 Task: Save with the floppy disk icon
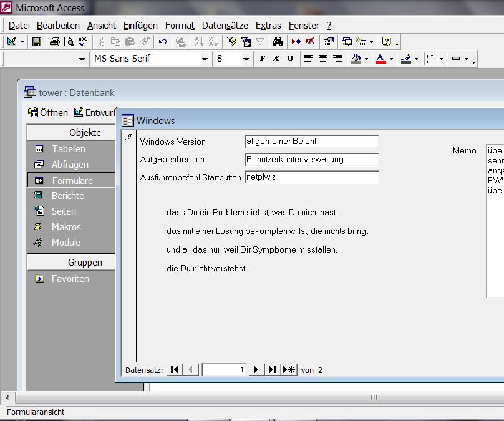pyautogui.click(x=37, y=42)
